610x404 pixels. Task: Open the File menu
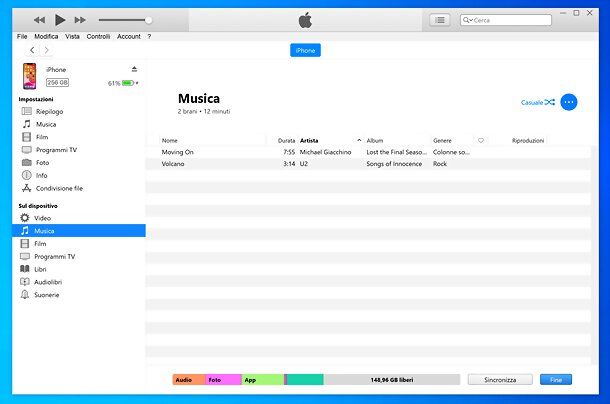[22, 36]
